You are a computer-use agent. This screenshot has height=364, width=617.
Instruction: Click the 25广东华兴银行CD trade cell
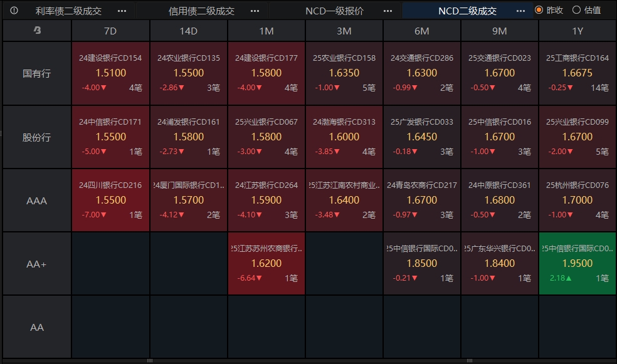[x=499, y=264]
